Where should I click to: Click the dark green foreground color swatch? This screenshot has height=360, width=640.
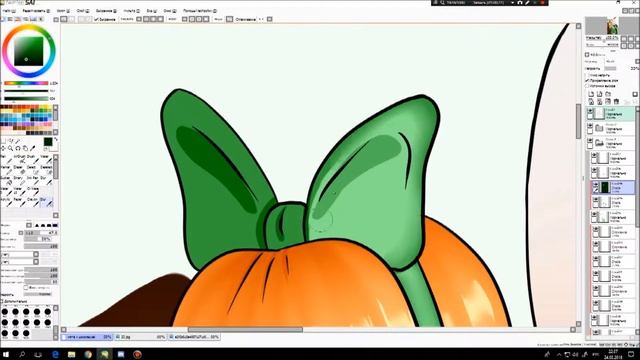(x=48, y=142)
